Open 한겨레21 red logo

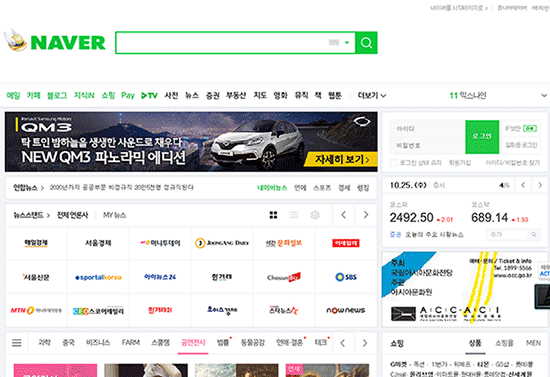point(160,310)
